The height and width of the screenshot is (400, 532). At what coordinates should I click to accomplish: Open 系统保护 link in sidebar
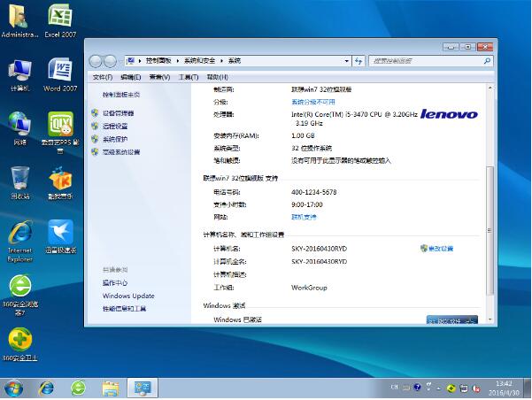tap(115, 139)
